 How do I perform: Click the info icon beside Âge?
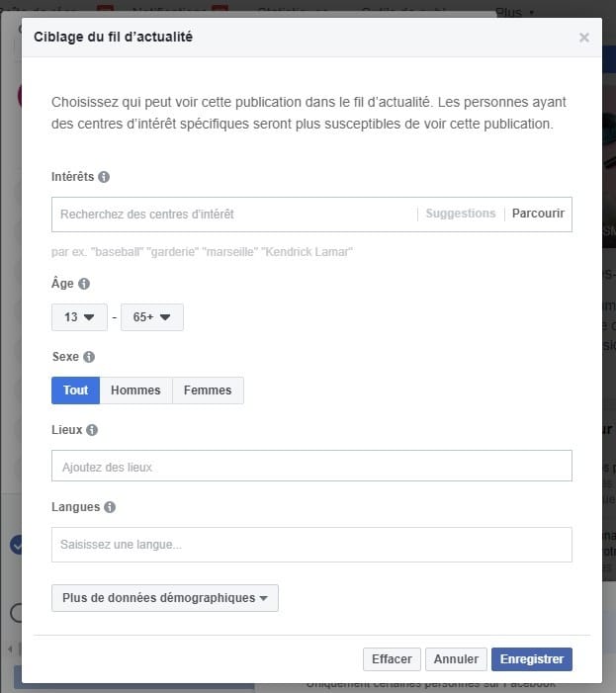tap(84, 284)
